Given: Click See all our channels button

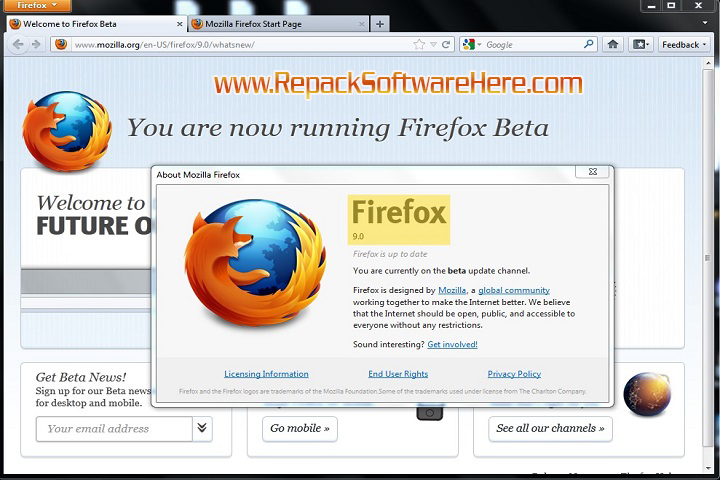Looking at the screenshot, I should 550,429.
